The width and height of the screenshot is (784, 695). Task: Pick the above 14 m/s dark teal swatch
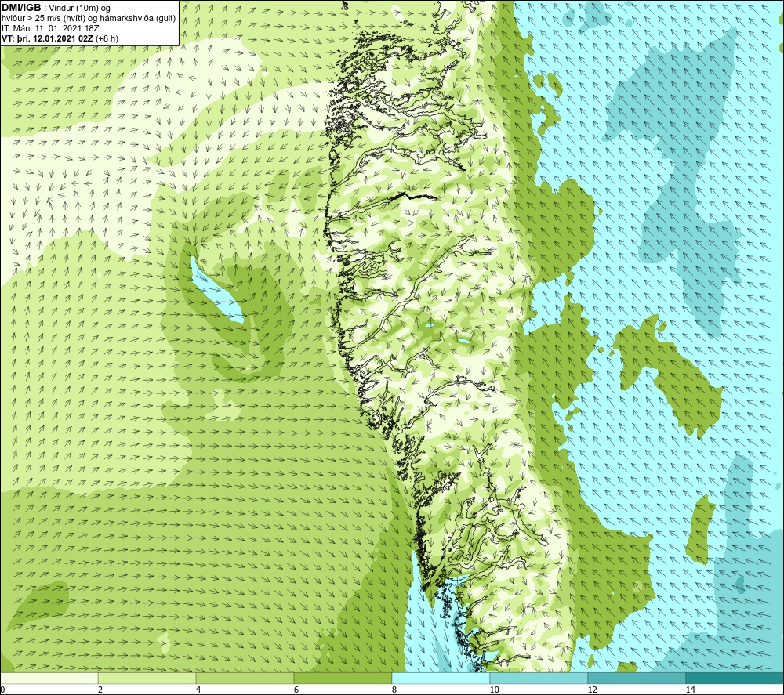coord(735,679)
